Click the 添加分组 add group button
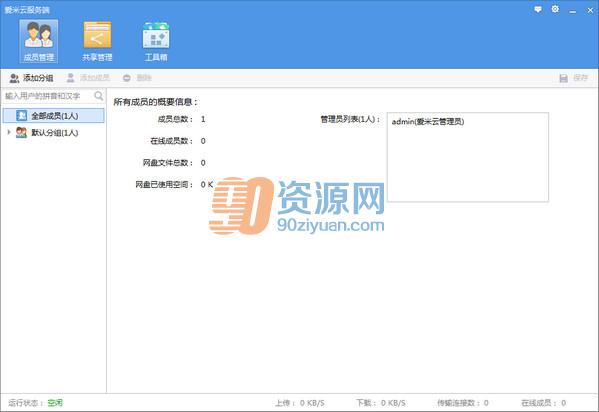 pos(31,78)
